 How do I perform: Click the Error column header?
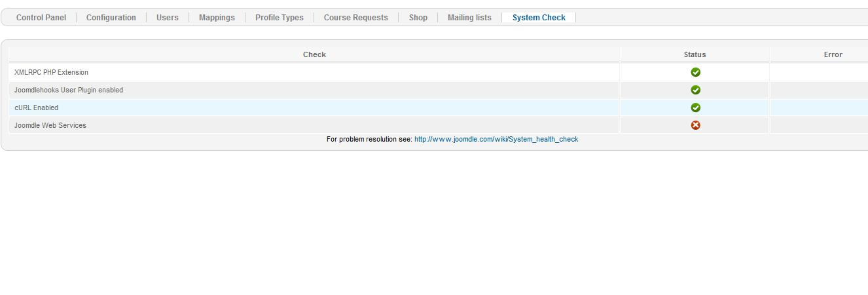(x=833, y=54)
